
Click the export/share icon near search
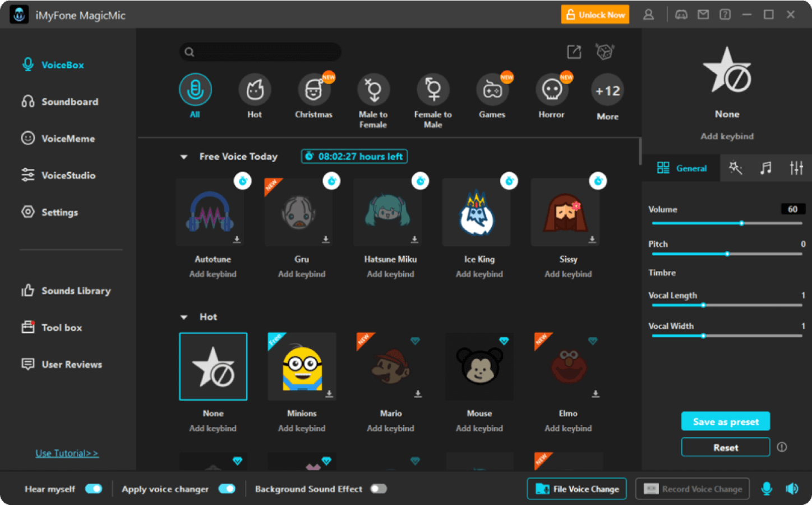coord(574,52)
